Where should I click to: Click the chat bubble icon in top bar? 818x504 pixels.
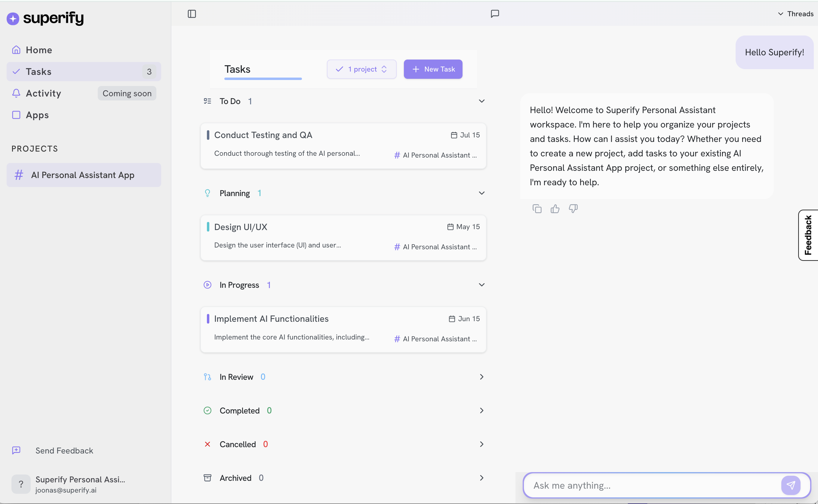(x=495, y=14)
